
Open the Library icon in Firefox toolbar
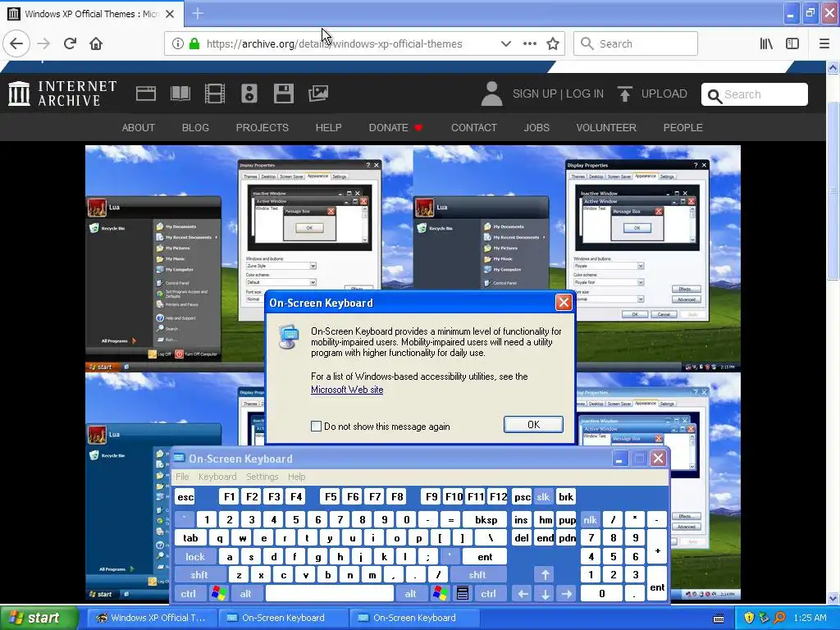767,44
